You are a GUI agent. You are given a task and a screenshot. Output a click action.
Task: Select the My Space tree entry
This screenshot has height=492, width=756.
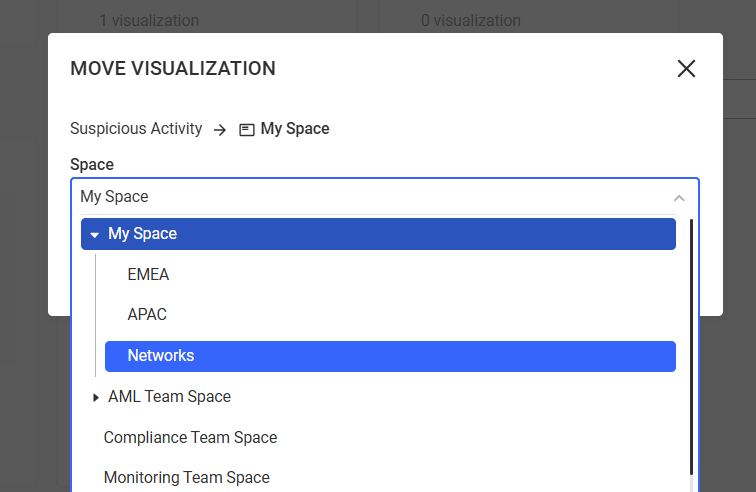tap(142, 234)
